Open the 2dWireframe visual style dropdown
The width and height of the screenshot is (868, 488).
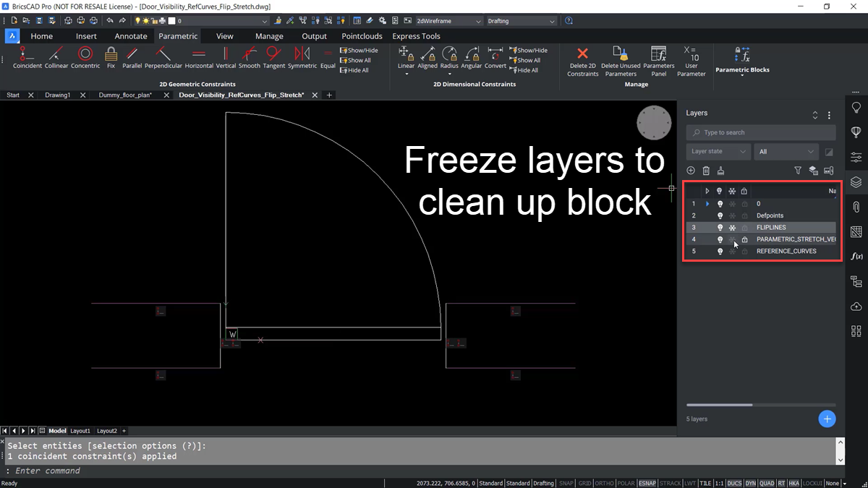pyautogui.click(x=448, y=21)
